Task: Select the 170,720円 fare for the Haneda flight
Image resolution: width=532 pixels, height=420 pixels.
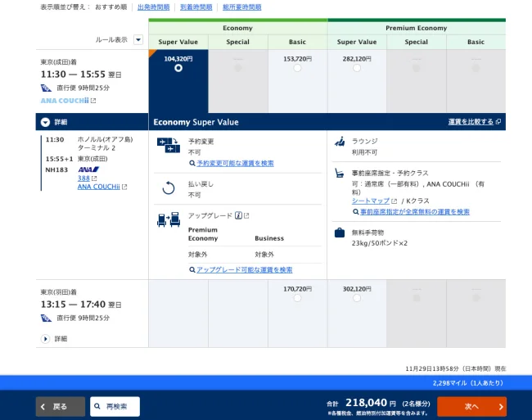Action: (297, 298)
